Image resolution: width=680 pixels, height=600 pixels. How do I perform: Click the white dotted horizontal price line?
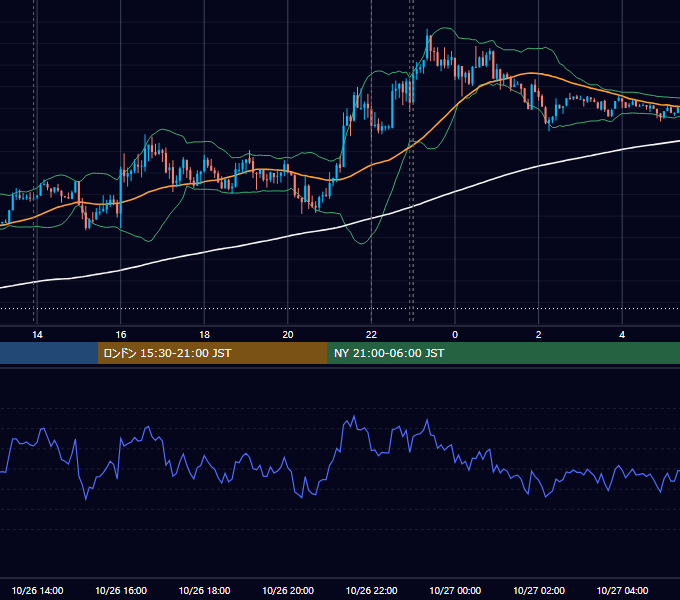click(340, 309)
